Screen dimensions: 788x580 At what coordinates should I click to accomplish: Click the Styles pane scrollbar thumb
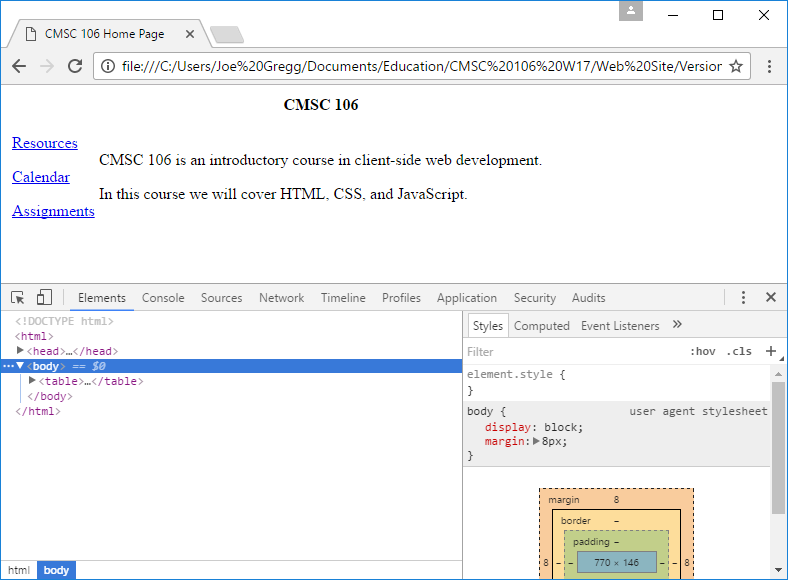[778, 447]
